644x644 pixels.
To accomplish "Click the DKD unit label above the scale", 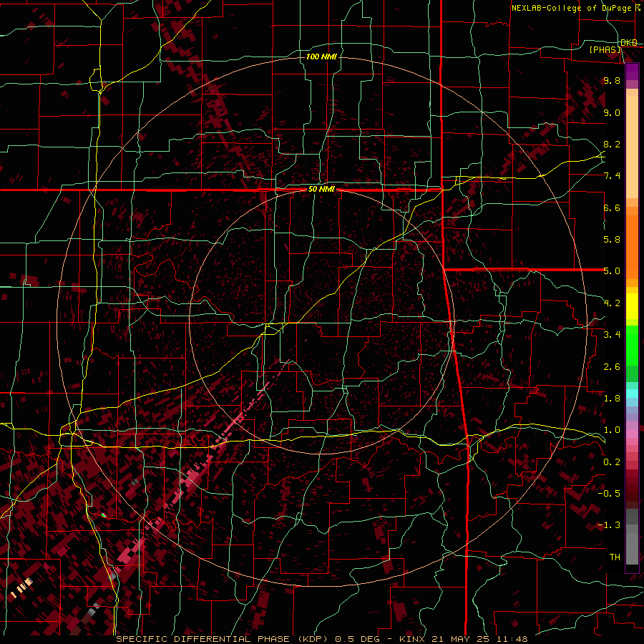I will [629, 43].
